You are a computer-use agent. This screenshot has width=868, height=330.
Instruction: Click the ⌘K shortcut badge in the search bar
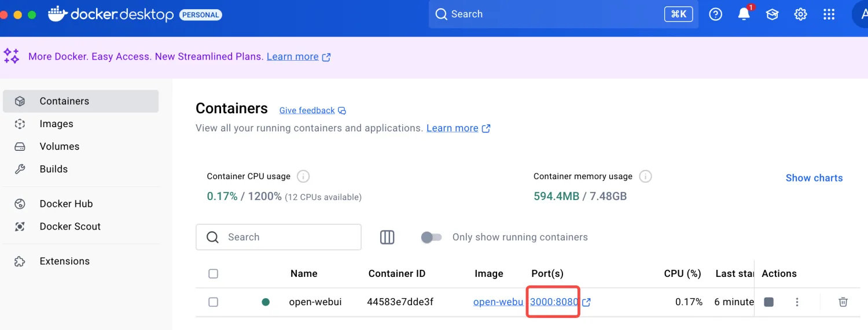coord(678,14)
